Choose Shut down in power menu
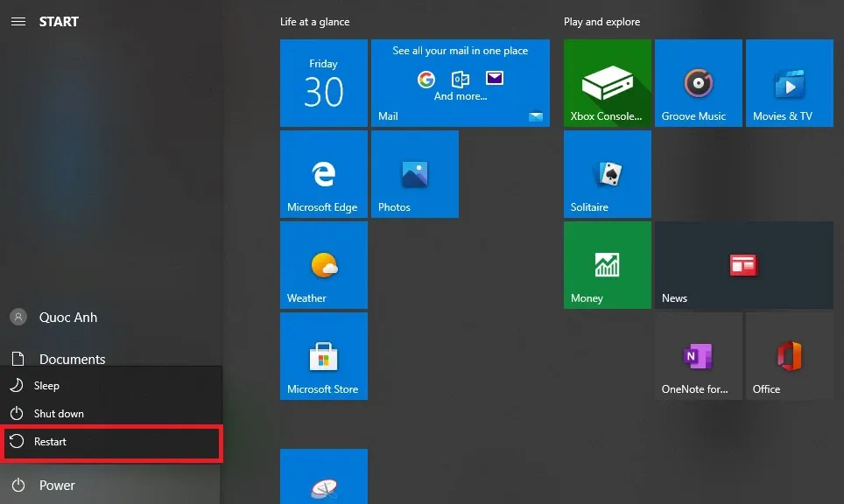 click(x=59, y=414)
